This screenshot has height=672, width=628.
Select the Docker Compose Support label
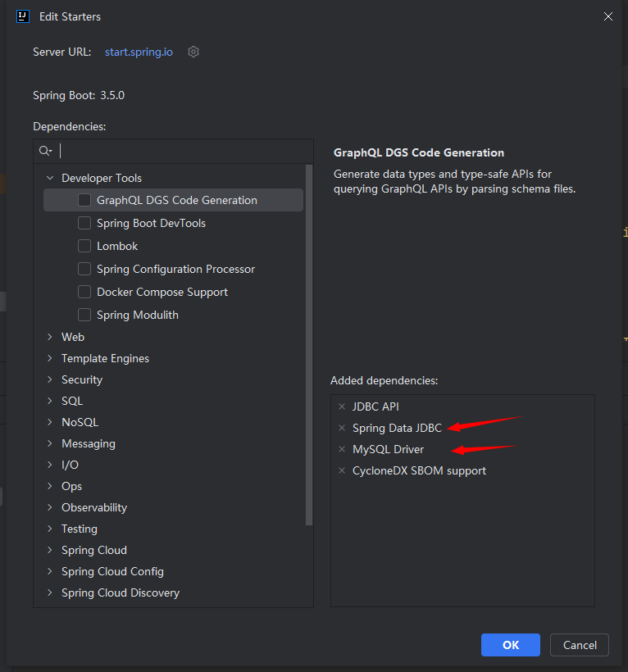click(162, 292)
